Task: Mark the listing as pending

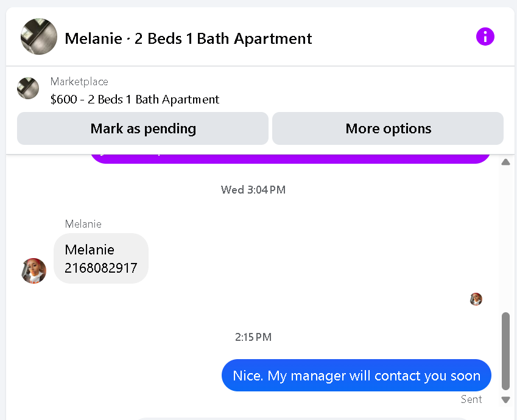Action: (x=142, y=128)
